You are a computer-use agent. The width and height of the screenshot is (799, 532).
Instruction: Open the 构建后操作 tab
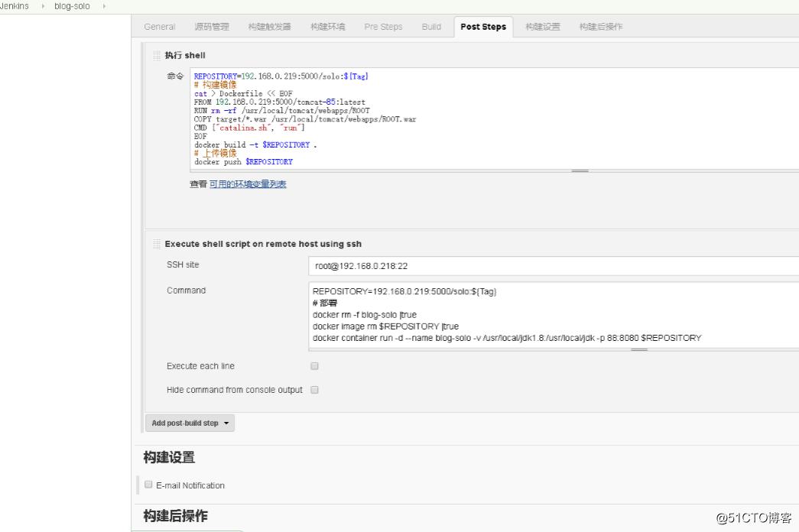click(600, 26)
